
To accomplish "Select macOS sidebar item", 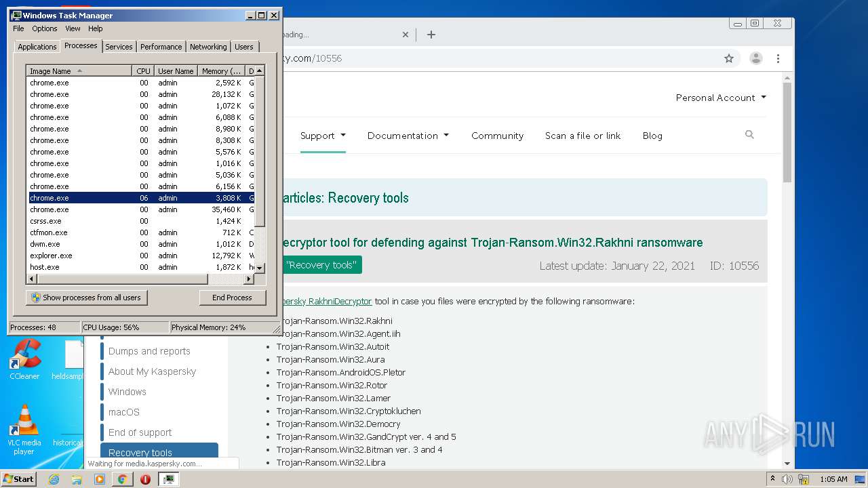I will (124, 412).
